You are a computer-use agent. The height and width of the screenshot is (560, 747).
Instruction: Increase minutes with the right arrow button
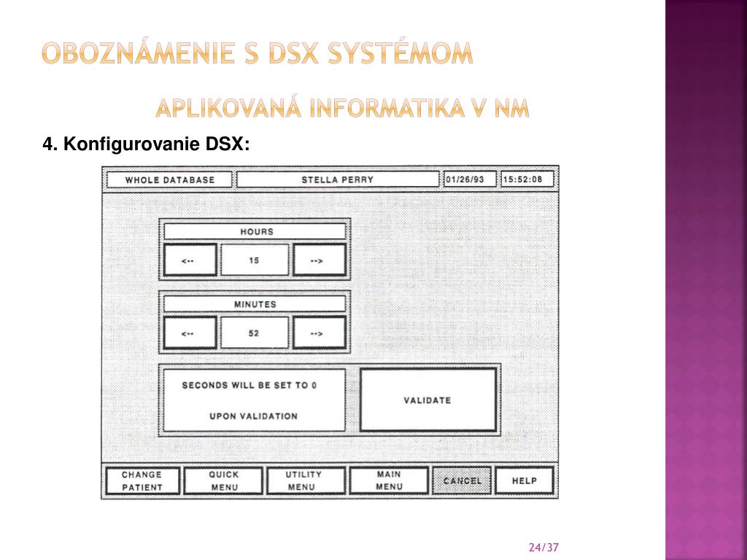click(x=320, y=332)
